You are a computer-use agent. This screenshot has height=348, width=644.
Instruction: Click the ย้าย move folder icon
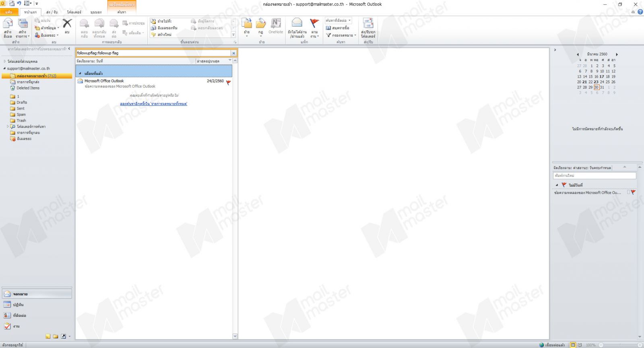coord(247,28)
